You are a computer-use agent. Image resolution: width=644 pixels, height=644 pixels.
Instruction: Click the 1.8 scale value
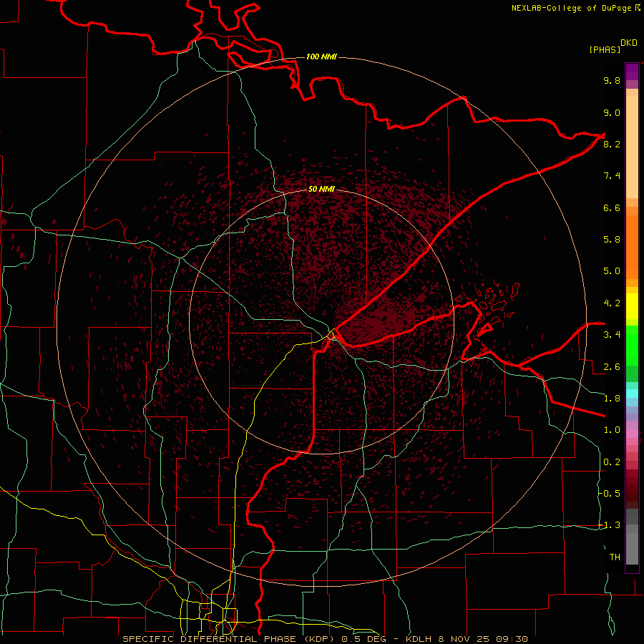pos(612,399)
